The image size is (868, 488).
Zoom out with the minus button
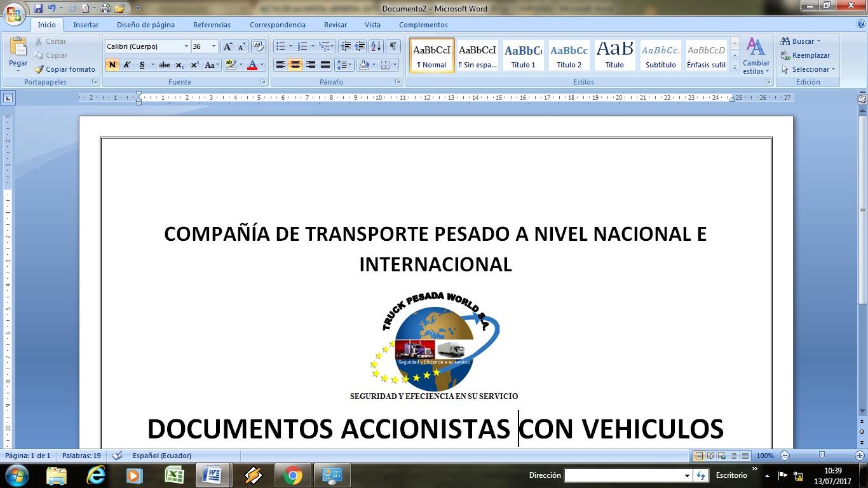pyautogui.click(x=785, y=456)
